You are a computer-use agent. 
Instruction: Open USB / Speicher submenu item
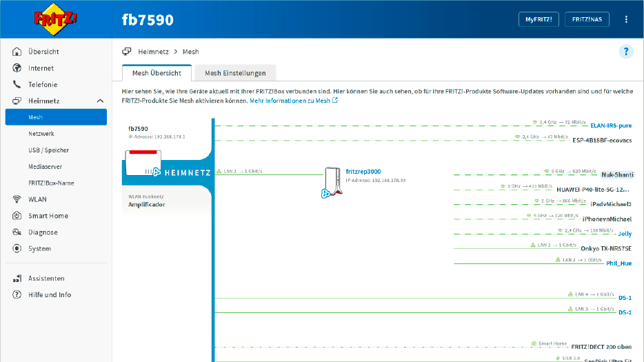tap(48, 150)
